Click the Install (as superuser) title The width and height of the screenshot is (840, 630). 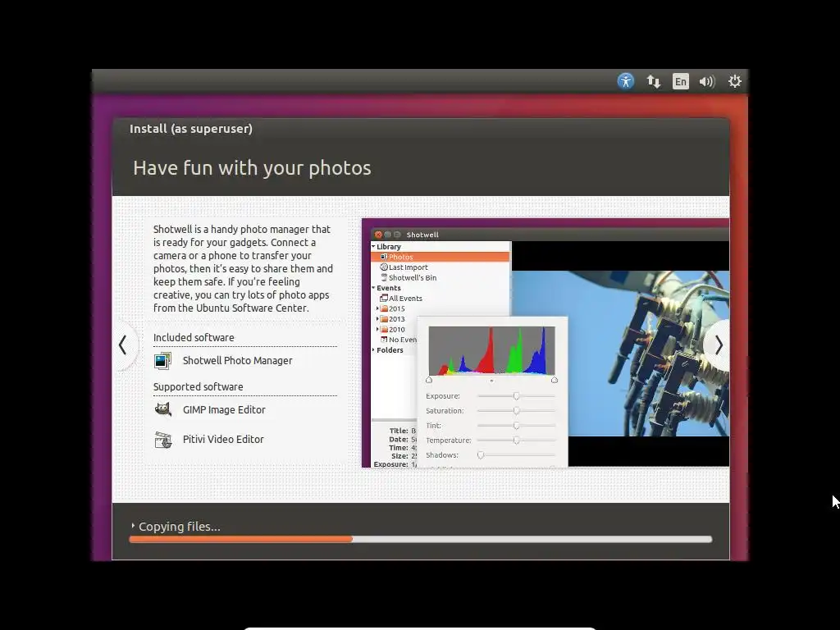pyautogui.click(x=190, y=129)
